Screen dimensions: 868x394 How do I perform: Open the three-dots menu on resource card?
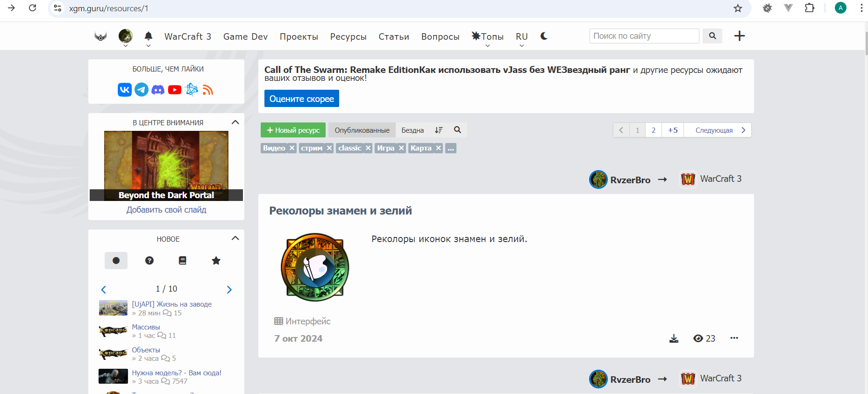(x=734, y=338)
